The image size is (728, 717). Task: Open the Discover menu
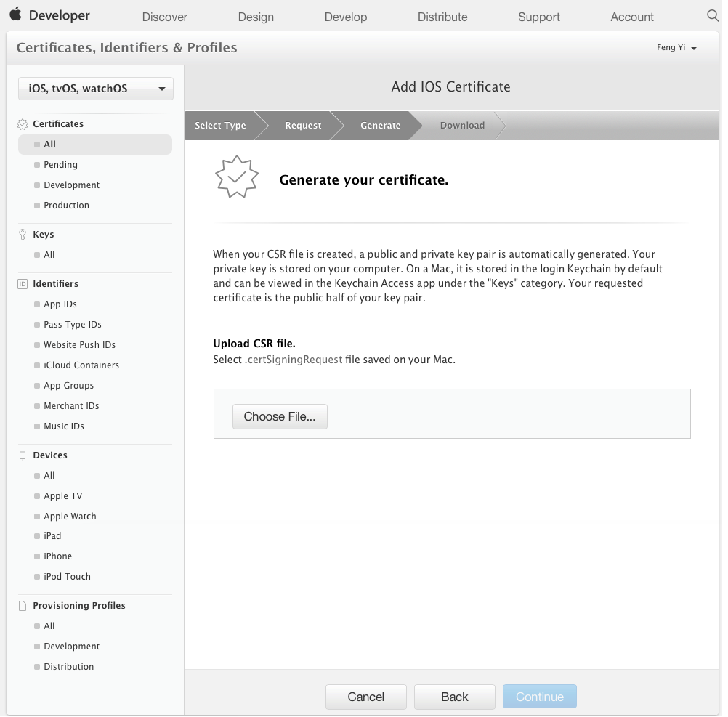(x=164, y=17)
